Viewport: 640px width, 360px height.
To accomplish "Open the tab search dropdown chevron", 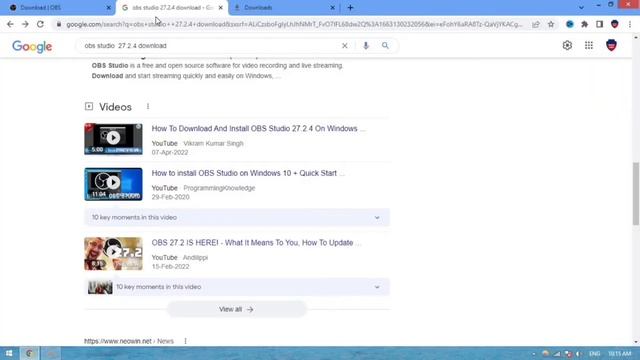I will pos(581,7).
